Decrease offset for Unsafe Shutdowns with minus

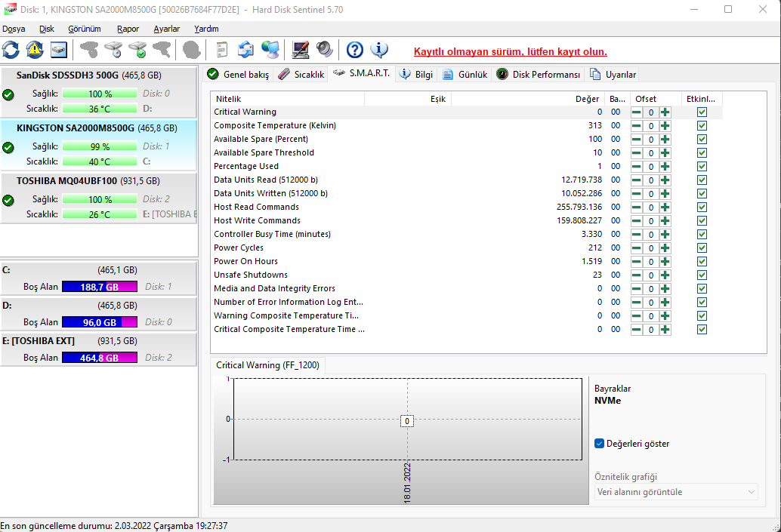coord(637,275)
